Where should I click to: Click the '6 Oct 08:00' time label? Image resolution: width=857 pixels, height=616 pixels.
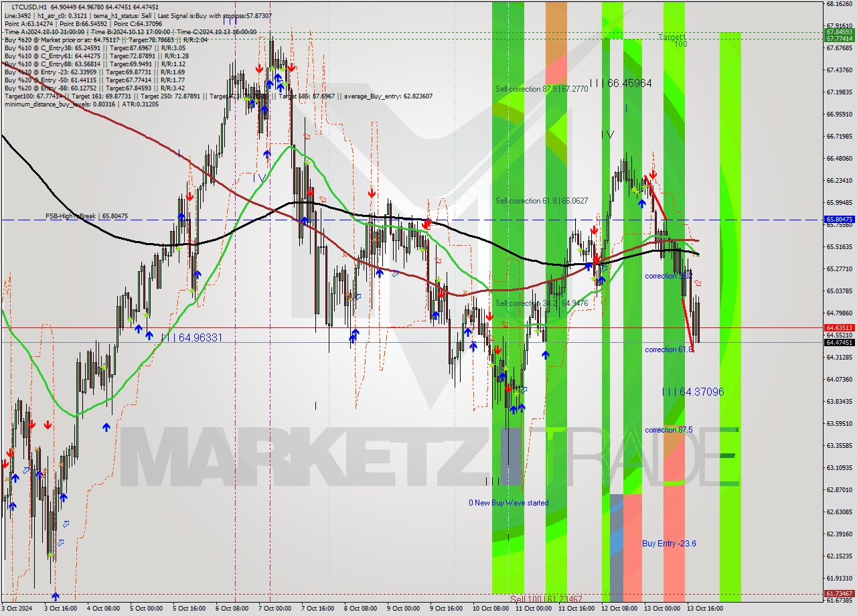[232, 609]
